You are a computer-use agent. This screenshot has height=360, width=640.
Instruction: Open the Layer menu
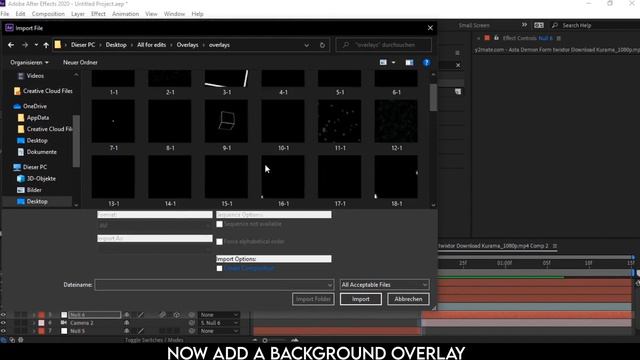(x=78, y=14)
